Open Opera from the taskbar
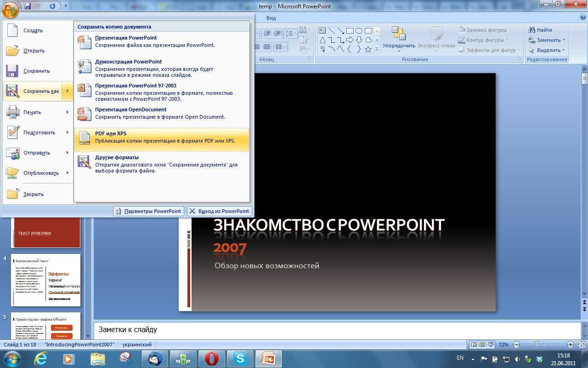 (x=211, y=358)
